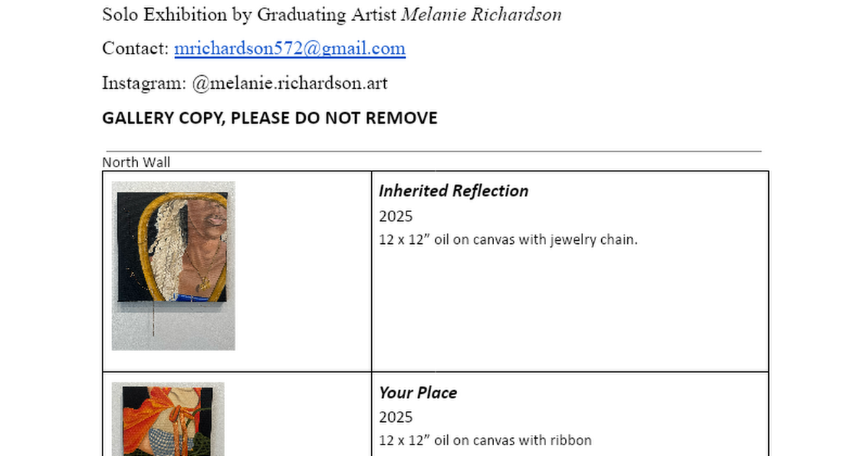Click the "GALLERY COPY, PLEASE DO NOT REMOVE" heading

(270, 118)
